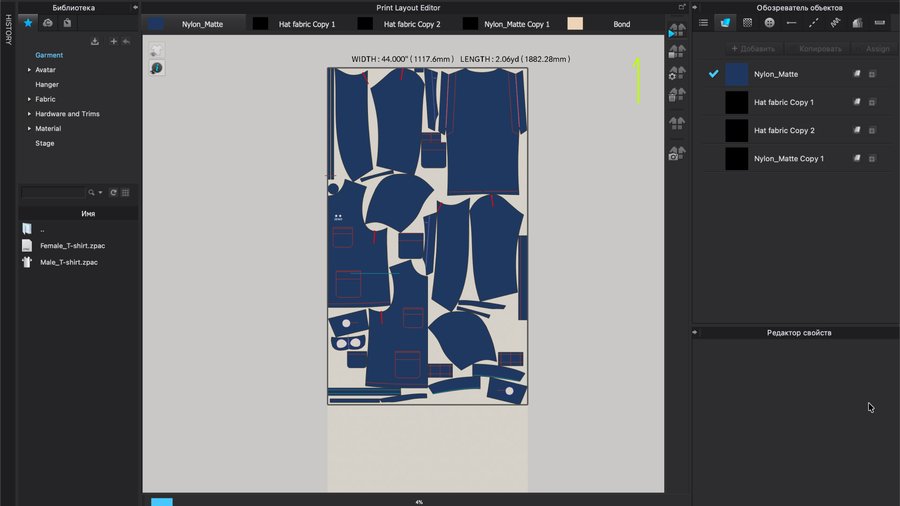Click the refresh icon next to search

click(x=113, y=192)
